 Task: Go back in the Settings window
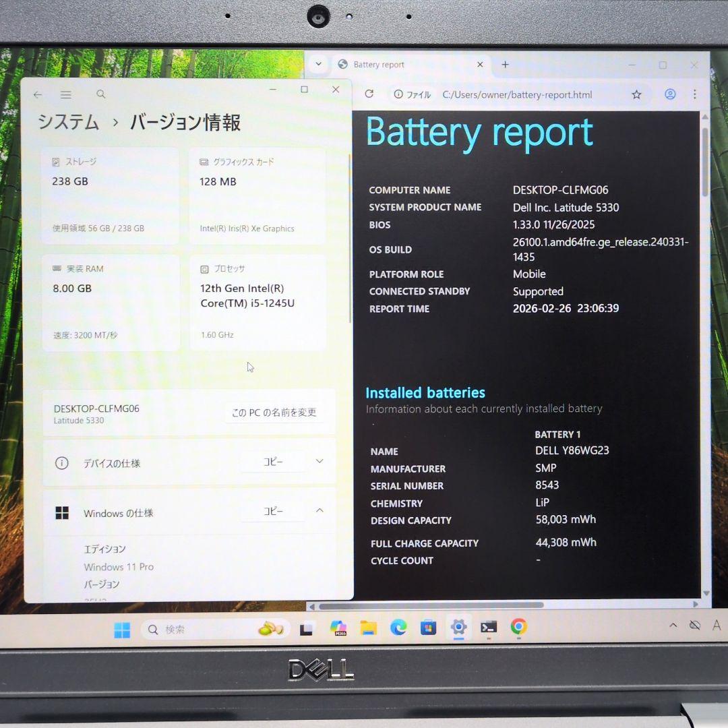(x=38, y=95)
